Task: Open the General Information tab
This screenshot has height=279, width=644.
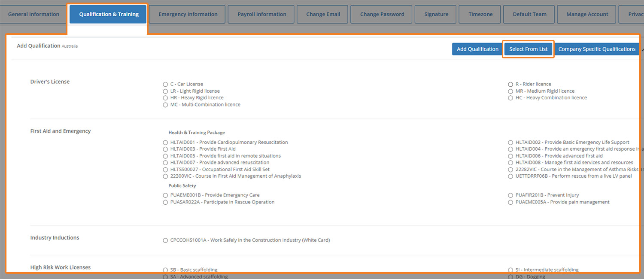Action: tap(33, 14)
